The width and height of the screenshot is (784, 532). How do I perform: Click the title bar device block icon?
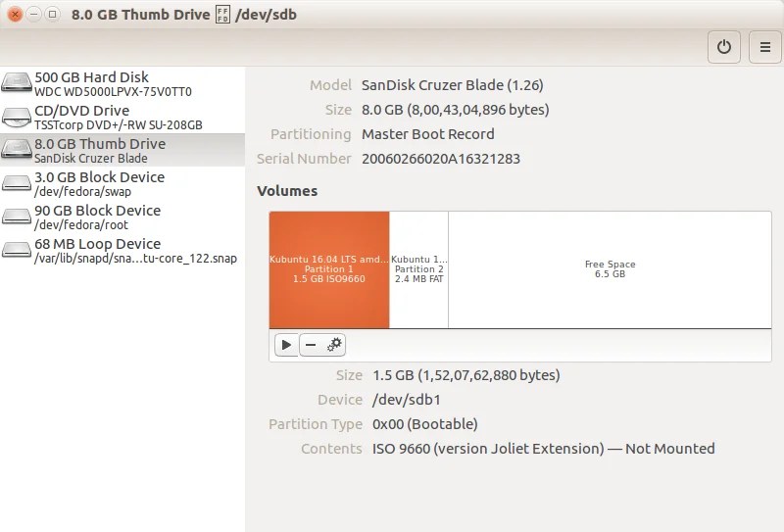tap(222, 15)
